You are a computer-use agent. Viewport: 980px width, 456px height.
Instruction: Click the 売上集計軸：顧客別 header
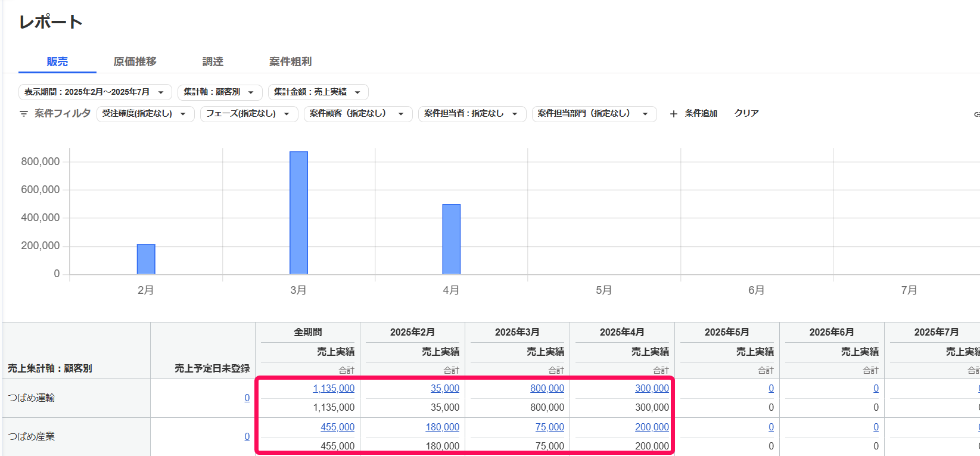[50, 368]
